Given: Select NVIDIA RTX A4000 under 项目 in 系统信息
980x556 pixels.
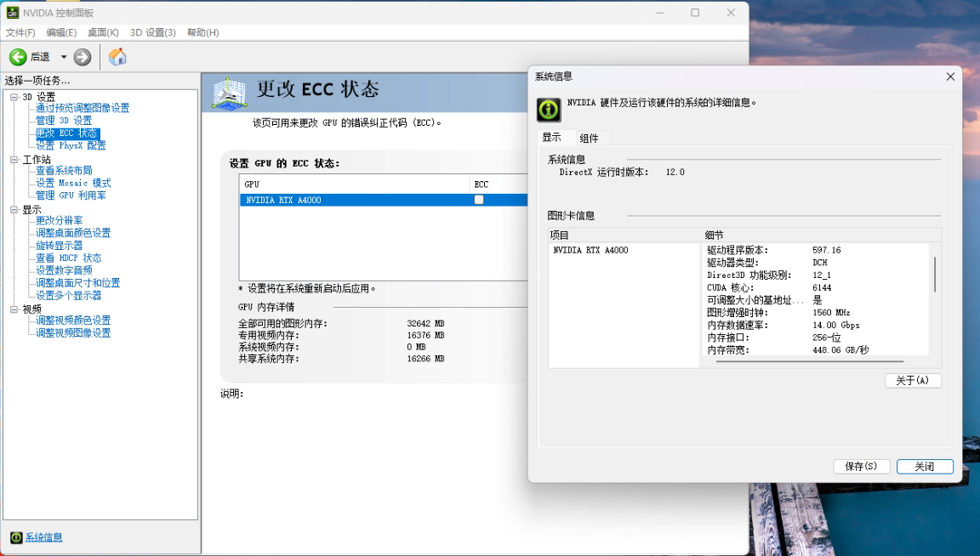Looking at the screenshot, I should point(590,250).
